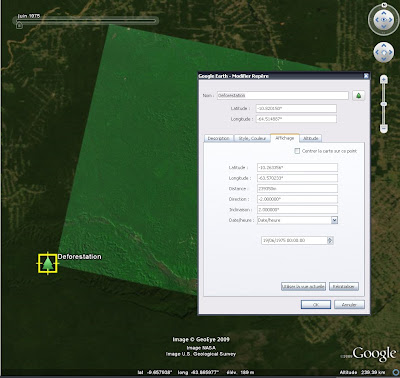The width and height of the screenshot is (400, 378).
Task: Open the Date/heure dropdown
Action: point(334,220)
